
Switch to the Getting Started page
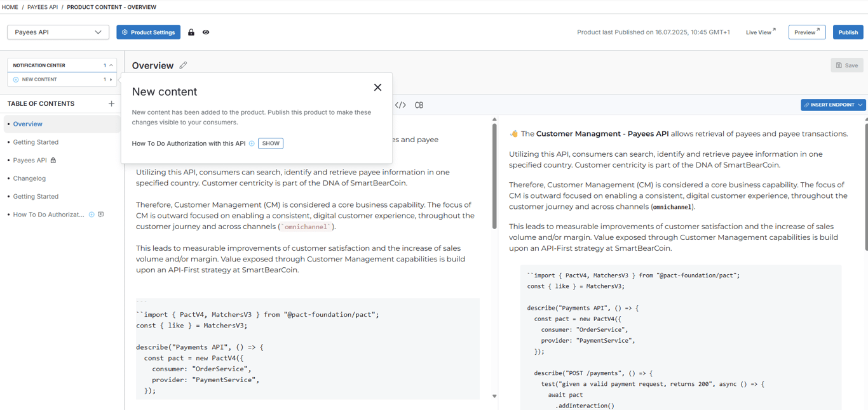click(x=35, y=142)
